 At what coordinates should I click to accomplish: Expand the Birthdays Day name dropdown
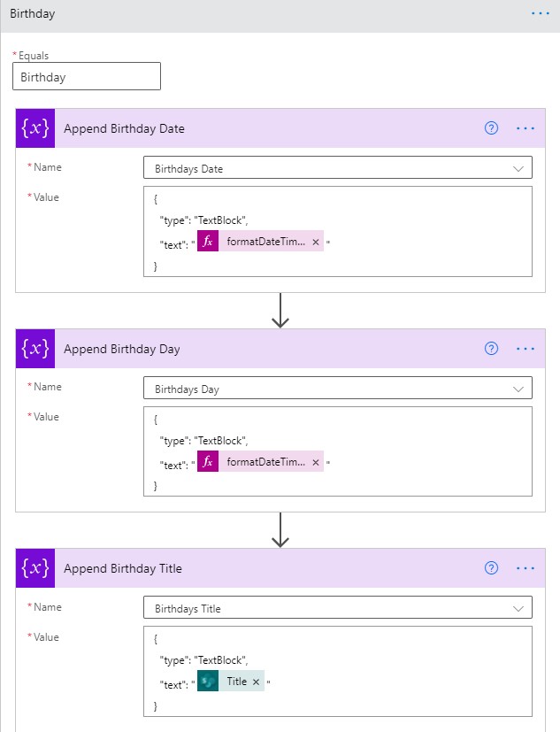tap(518, 389)
